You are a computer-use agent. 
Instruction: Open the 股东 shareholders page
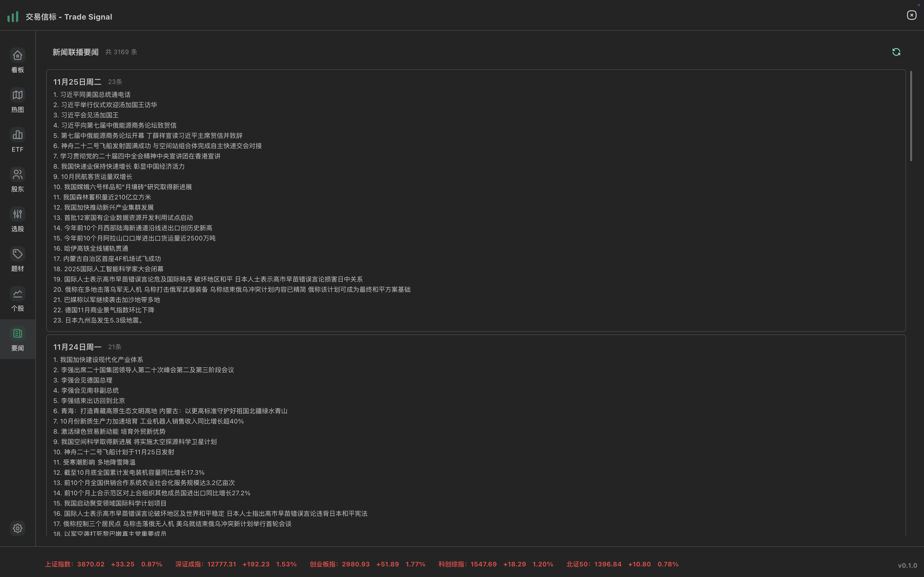(18, 175)
